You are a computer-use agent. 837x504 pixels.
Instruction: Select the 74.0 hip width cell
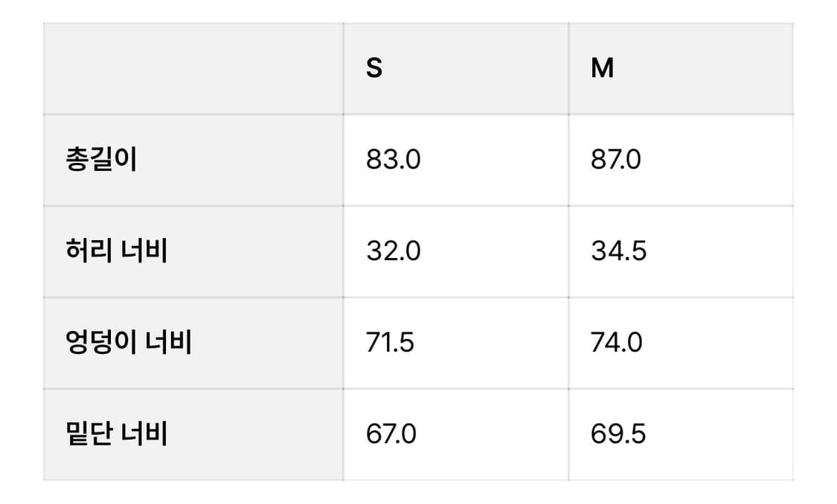(681, 343)
